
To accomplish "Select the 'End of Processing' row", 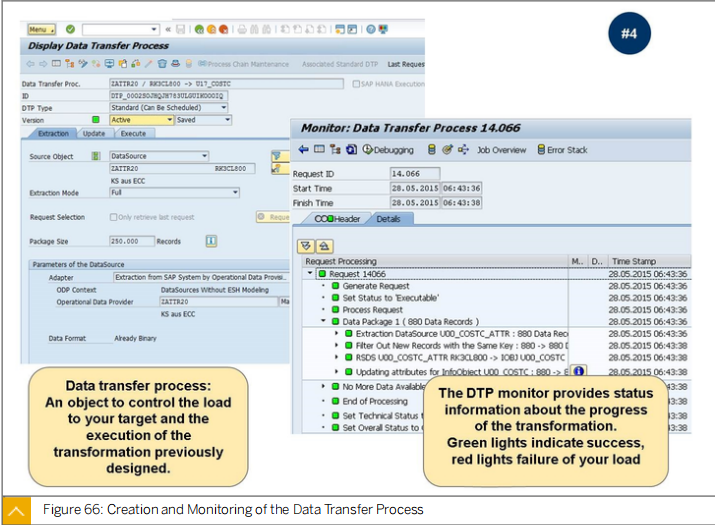I will click(x=375, y=401).
